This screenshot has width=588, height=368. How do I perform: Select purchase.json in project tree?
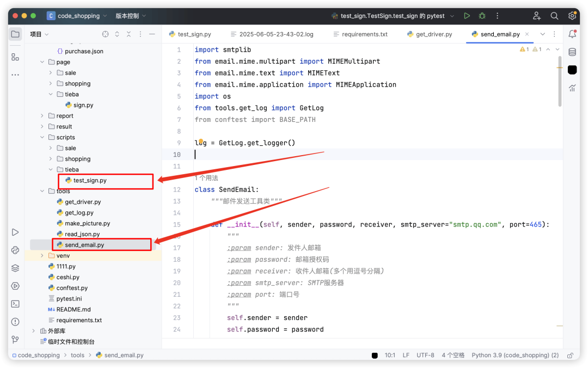(80, 51)
